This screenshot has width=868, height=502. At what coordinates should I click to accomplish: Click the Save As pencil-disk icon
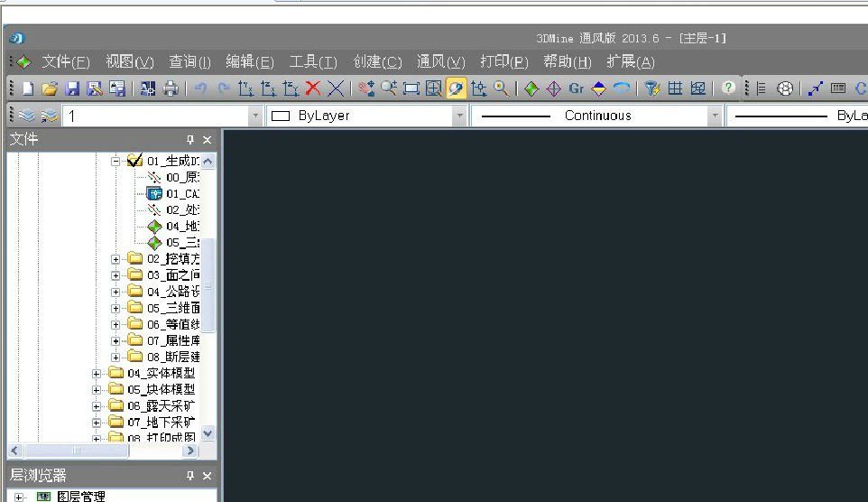[95, 88]
